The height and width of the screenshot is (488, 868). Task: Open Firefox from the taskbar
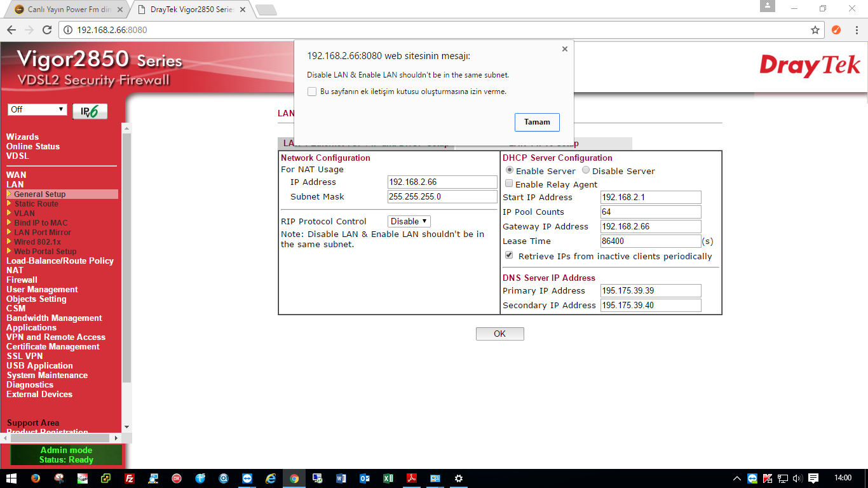click(36, 478)
